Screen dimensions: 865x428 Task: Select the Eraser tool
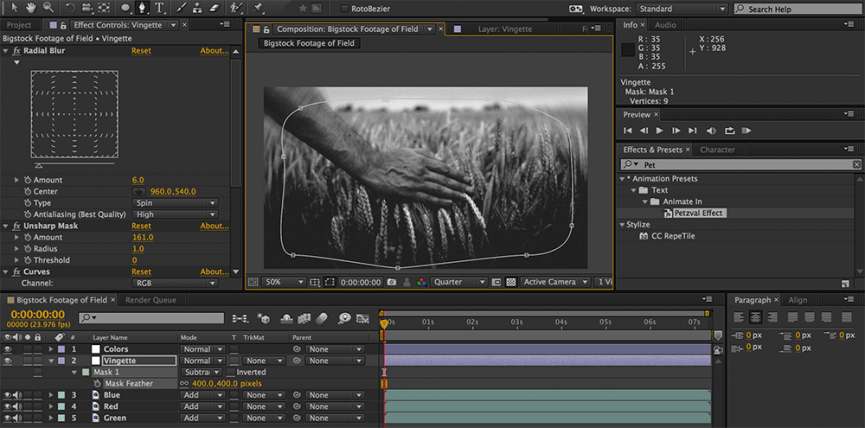[x=215, y=8]
